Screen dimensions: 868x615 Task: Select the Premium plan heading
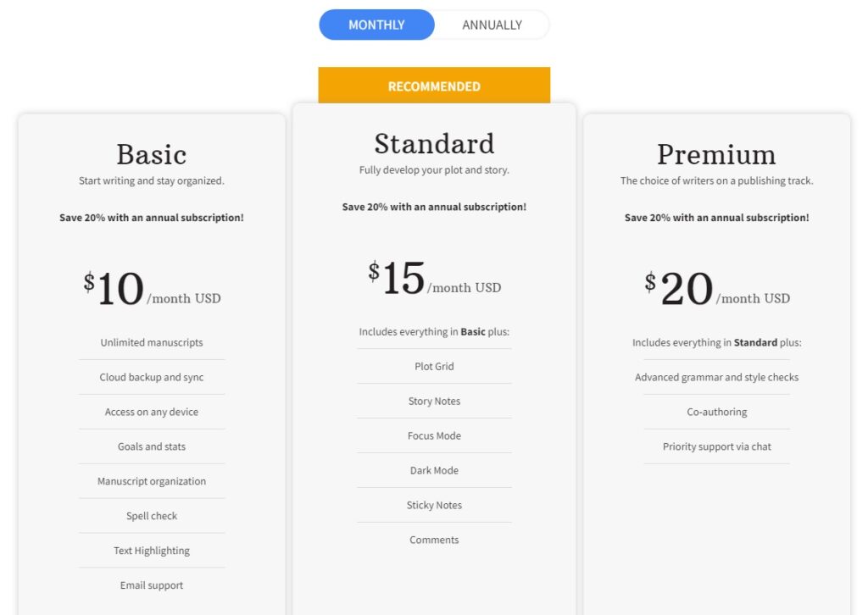tap(716, 154)
